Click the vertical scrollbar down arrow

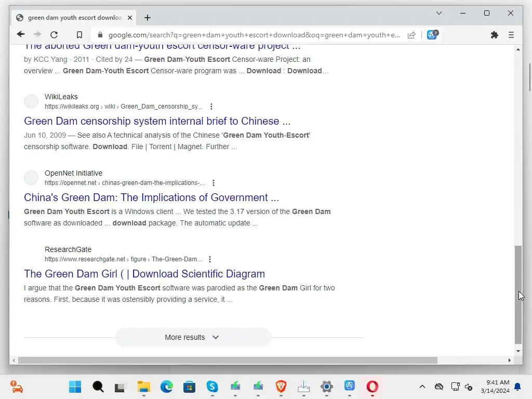518,351
